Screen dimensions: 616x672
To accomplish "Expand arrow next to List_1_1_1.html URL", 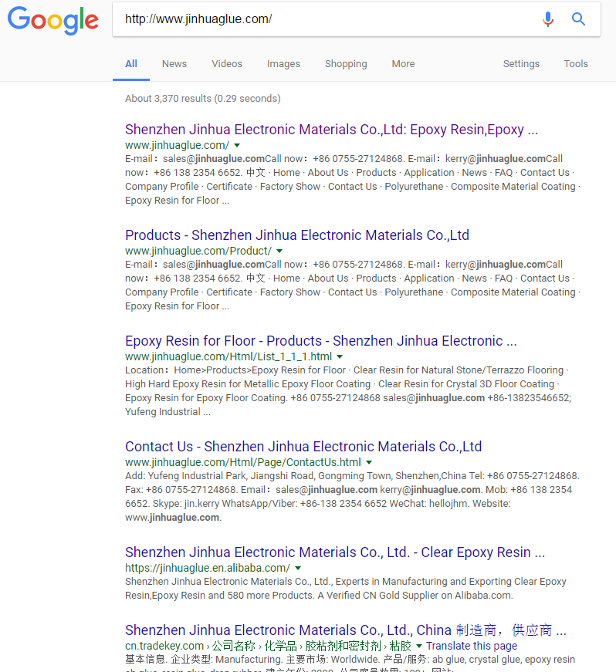I will (x=340, y=356).
